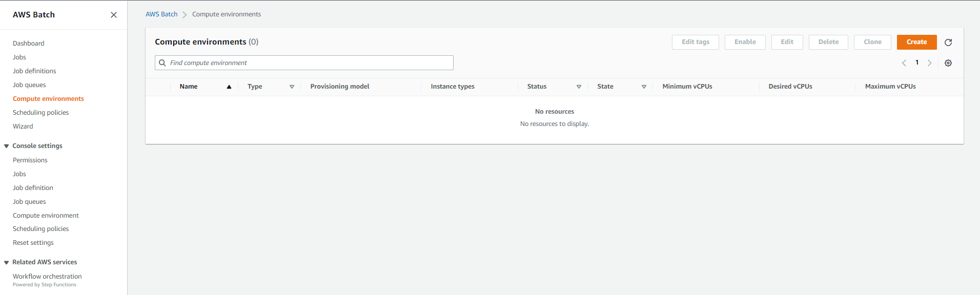Select the Wizard sidebar item
The height and width of the screenshot is (295, 980).
click(x=23, y=127)
